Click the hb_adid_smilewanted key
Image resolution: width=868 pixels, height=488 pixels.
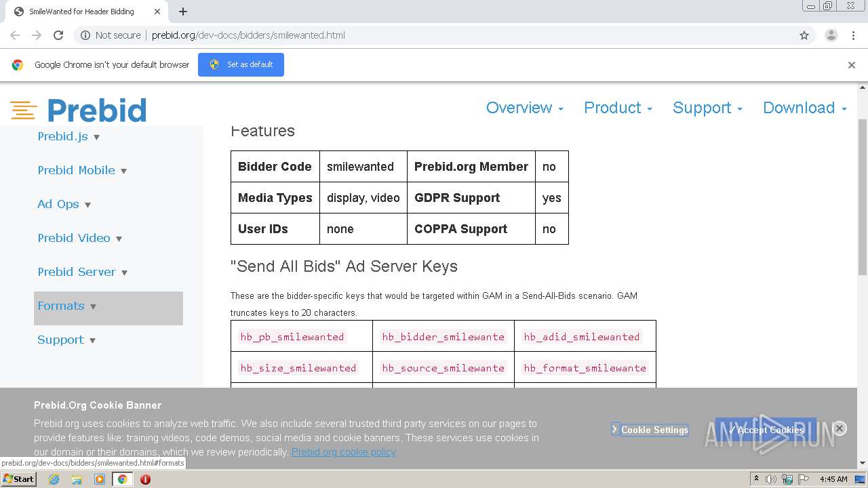point(582,337)
